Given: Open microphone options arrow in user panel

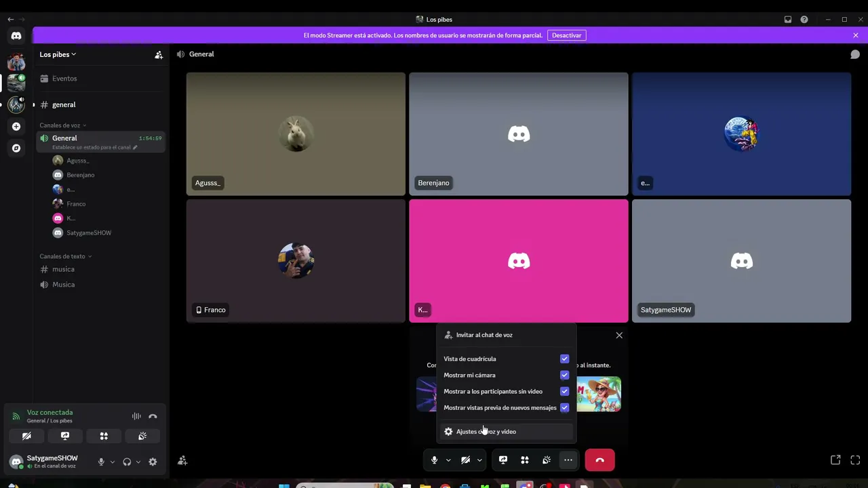Looking at the screenshot, I should [112, 462].
